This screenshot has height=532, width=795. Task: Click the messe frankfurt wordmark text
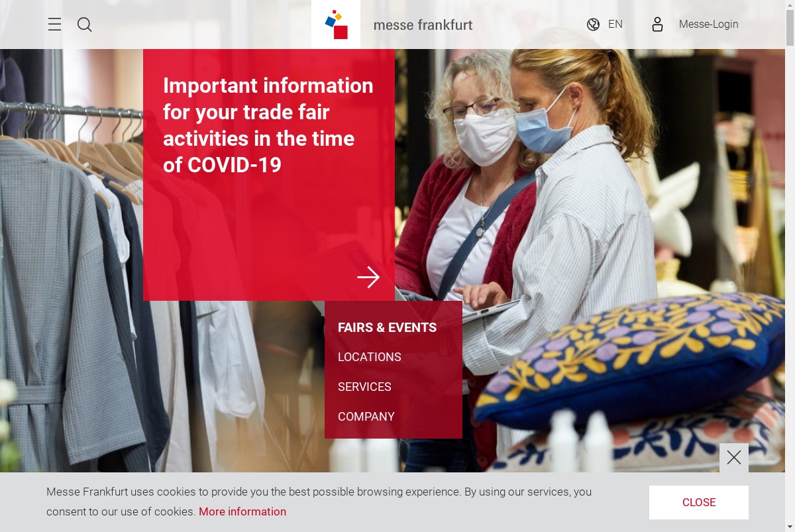(x=423, y=25)
